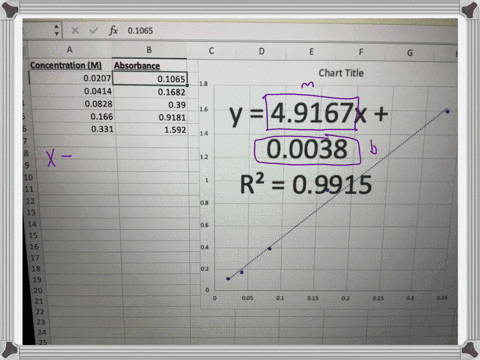Click the Chart Title text
Viewport: 480px width, 360px height.
point(341,73)
